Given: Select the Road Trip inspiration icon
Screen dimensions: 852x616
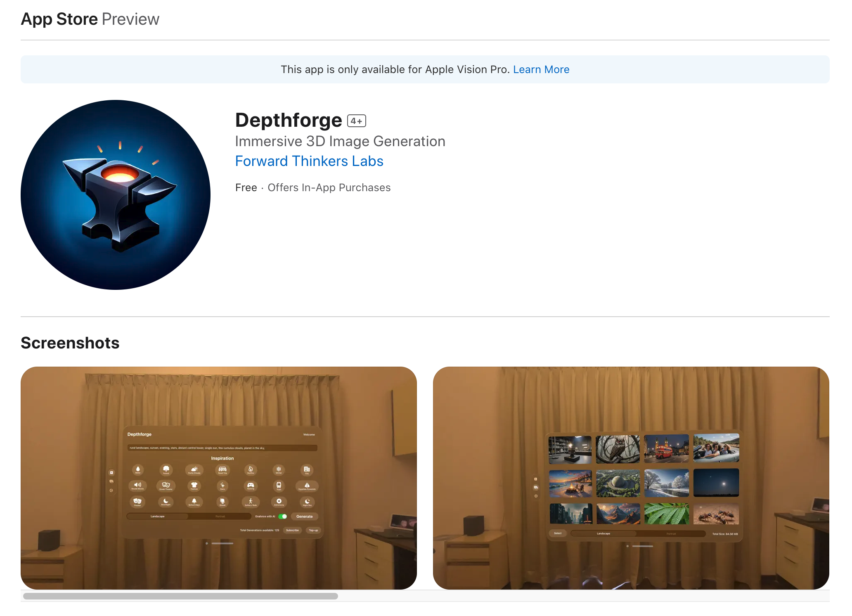Looking at the screenshot, I should click(222, 470).
